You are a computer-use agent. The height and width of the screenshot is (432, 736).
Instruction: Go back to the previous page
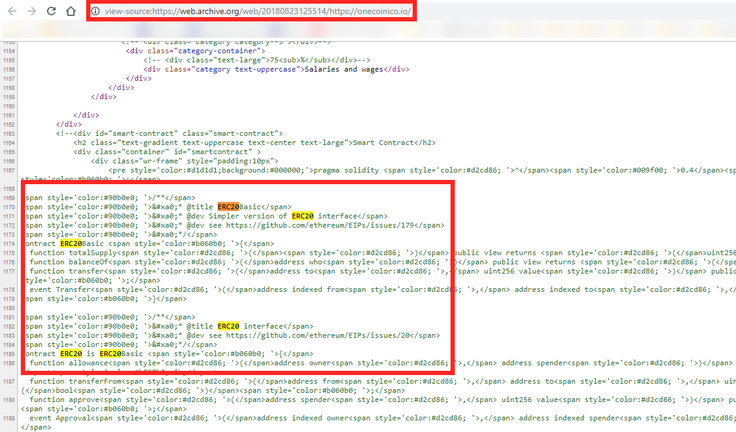[12, 11]
